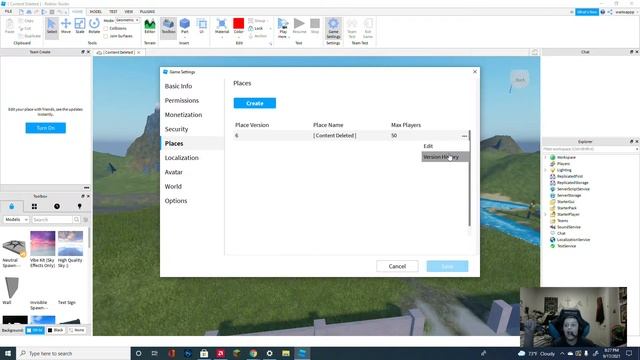Open Game Settings from ribbon
Image resolution: width=640 pixels, height=360 pixels.
point(333,28)
